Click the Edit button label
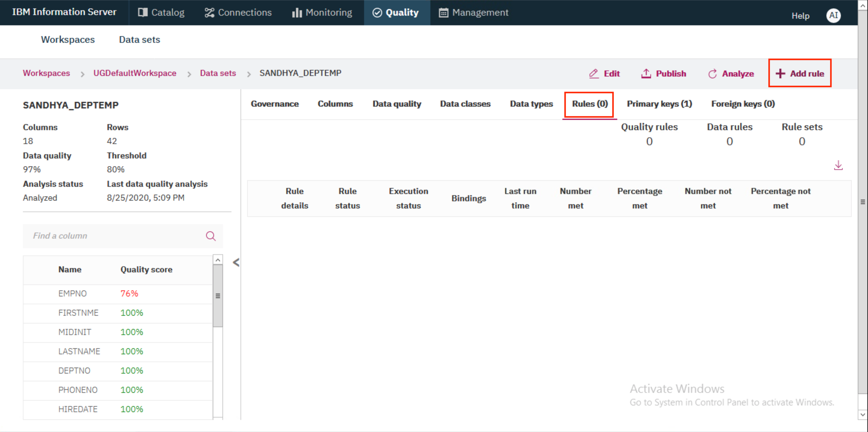This screenshot has height=432, width=868. click(612, 74)
